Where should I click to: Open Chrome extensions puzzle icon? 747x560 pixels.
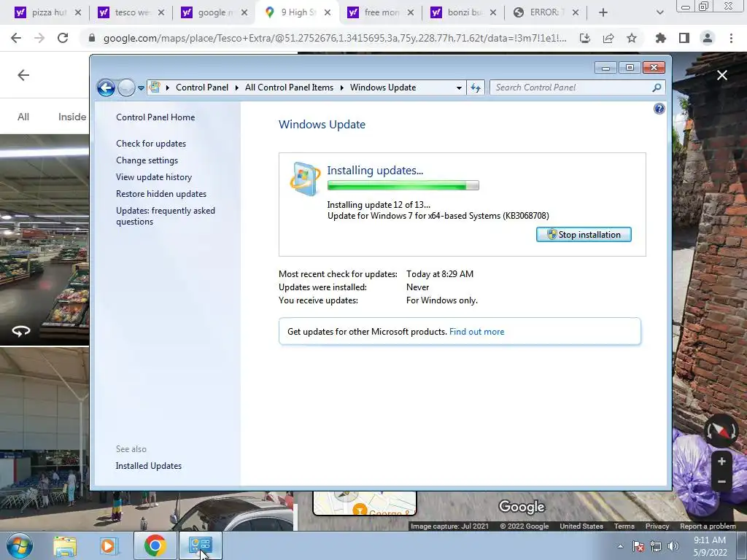point(661,38)
